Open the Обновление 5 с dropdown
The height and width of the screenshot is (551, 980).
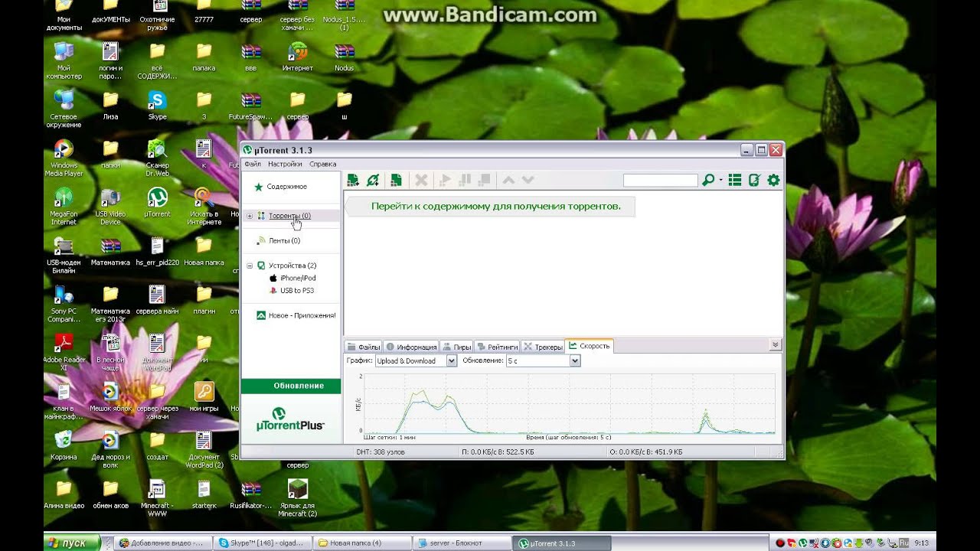[x=543, y=360]
